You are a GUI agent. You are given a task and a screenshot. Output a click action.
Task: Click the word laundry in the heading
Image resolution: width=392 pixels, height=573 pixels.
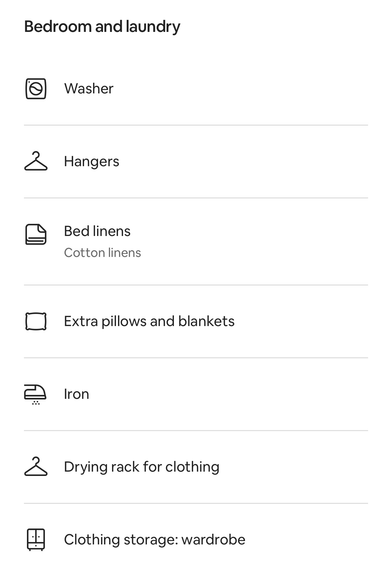coord(153,27)
